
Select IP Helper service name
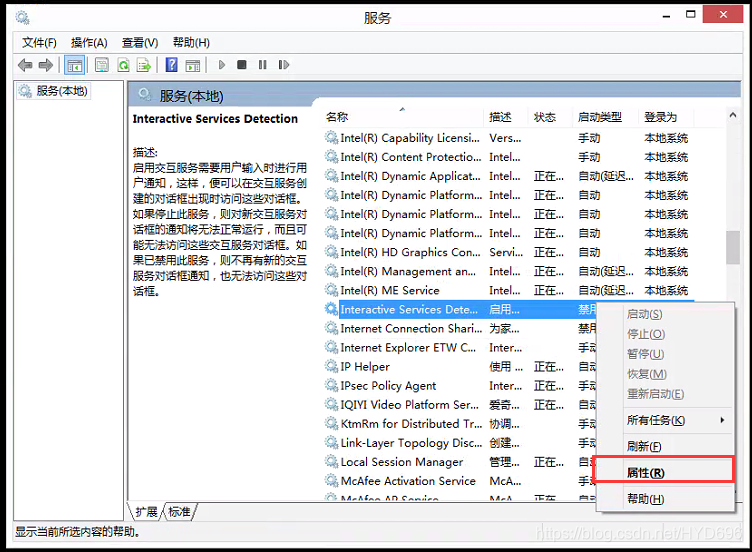tap(365, 366)
